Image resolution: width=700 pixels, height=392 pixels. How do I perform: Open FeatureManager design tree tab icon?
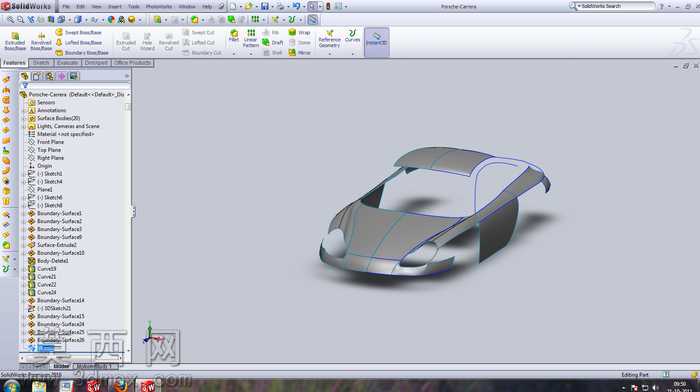click(x=25, y=76)
